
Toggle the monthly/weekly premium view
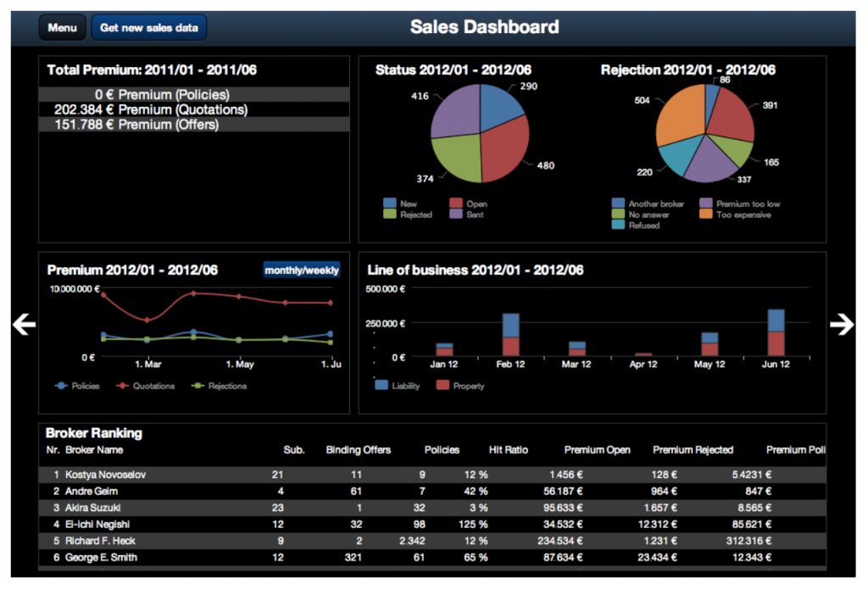(x=302, y=270)
